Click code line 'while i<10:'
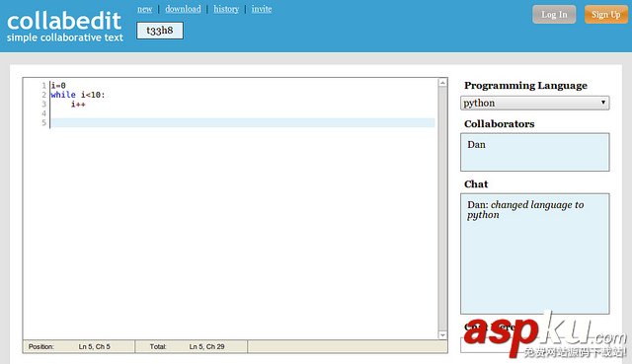This screenshot has height=364, width=632. 78,95
